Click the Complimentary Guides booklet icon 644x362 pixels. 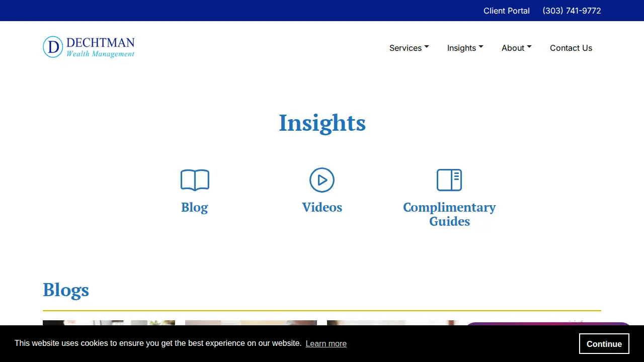pos(449,180)
